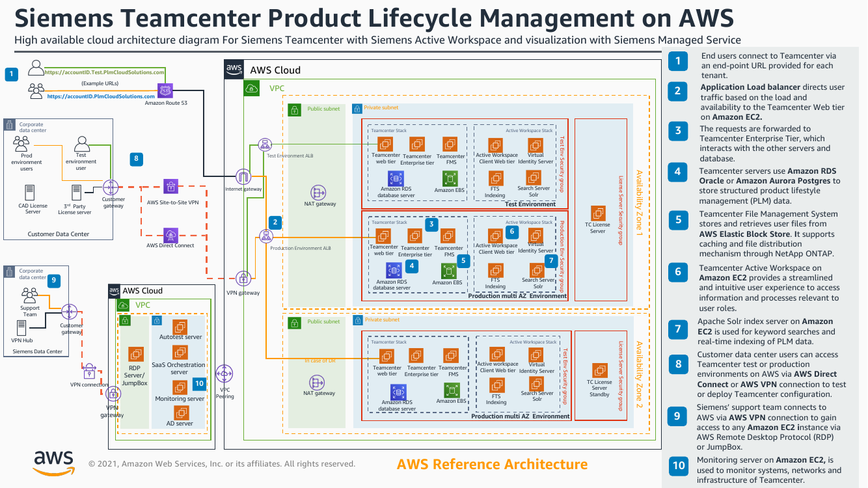
Task: Click the AWS Direct Connect icon
Action: (170, 235)
